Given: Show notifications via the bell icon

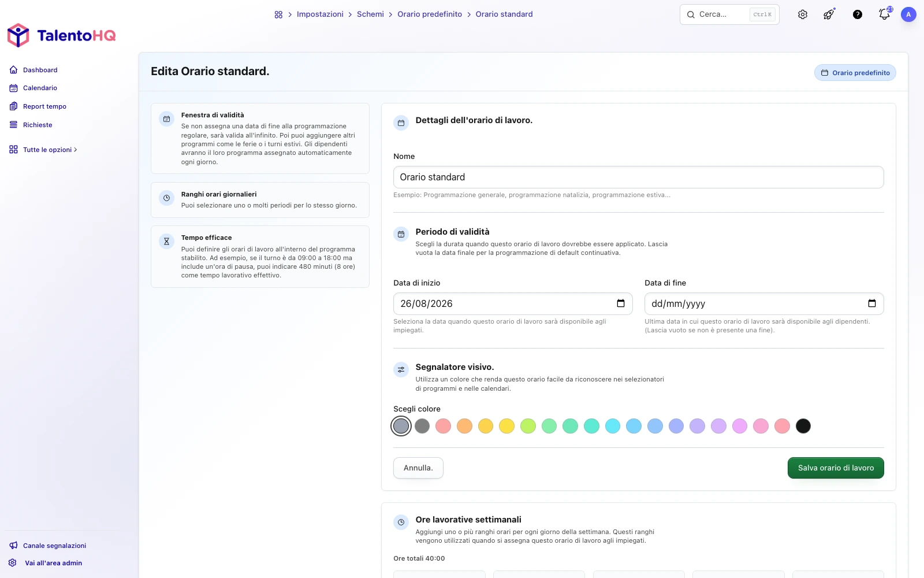Looking at the screenshot, I should (x=884, y=14).
